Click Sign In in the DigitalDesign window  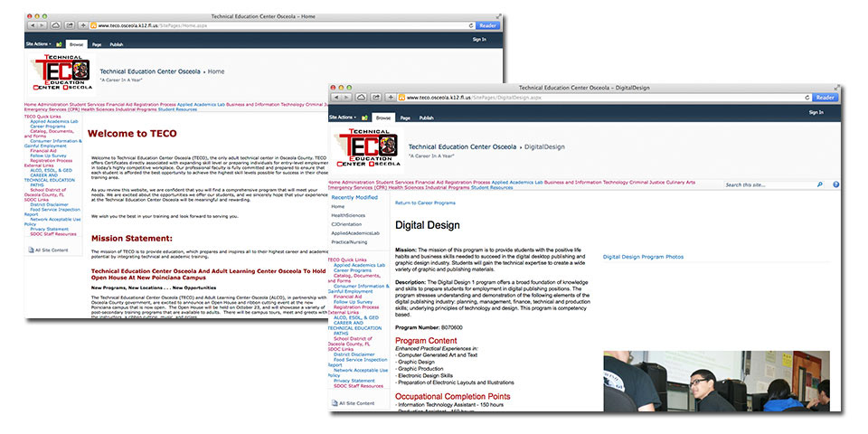[x=816, y=112]
